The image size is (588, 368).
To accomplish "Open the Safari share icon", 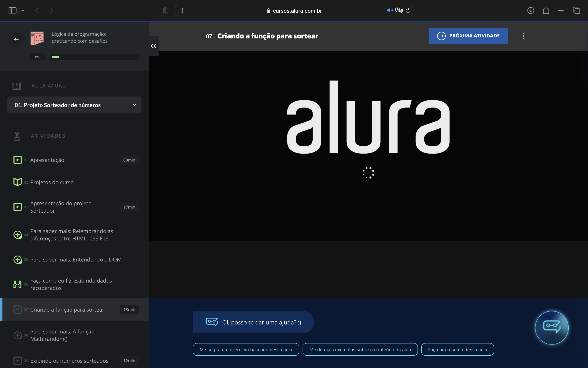I will pos(546,10).
